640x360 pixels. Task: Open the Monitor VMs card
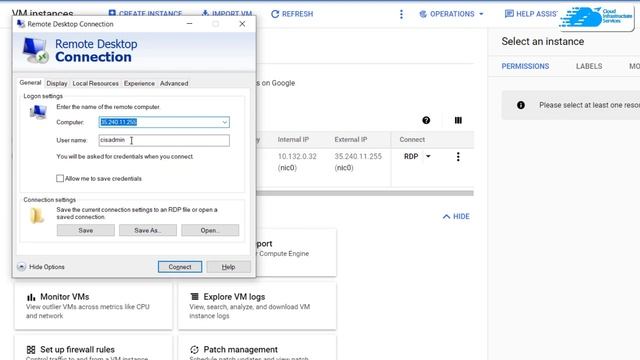[x=93, y=306]
